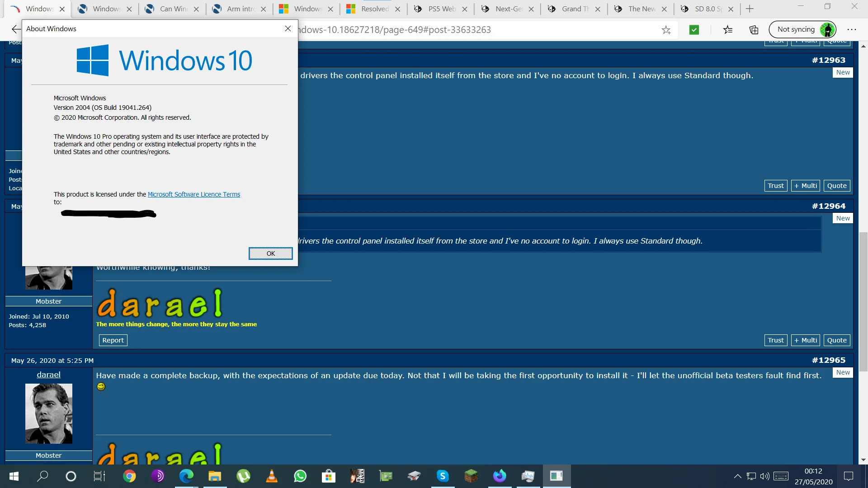
Task: Open darael's profile link in post #12965
Action: [48, 375]
